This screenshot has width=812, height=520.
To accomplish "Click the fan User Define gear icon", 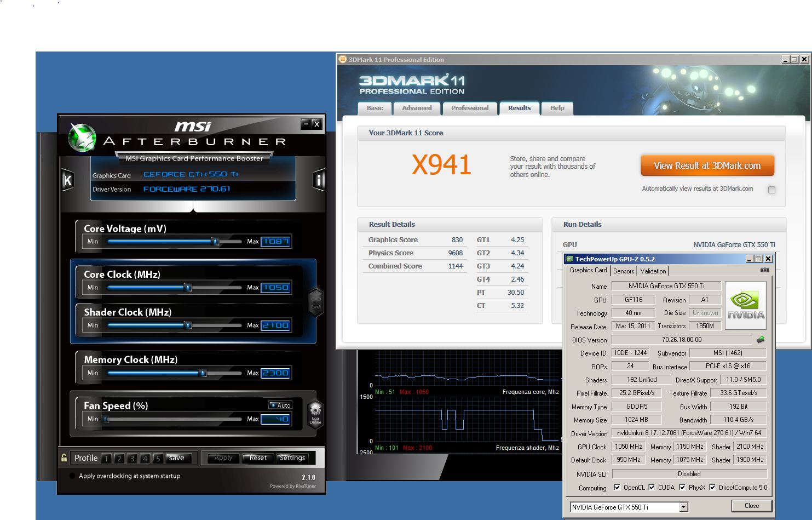I will pyautogui.click(x=315, y=413).
